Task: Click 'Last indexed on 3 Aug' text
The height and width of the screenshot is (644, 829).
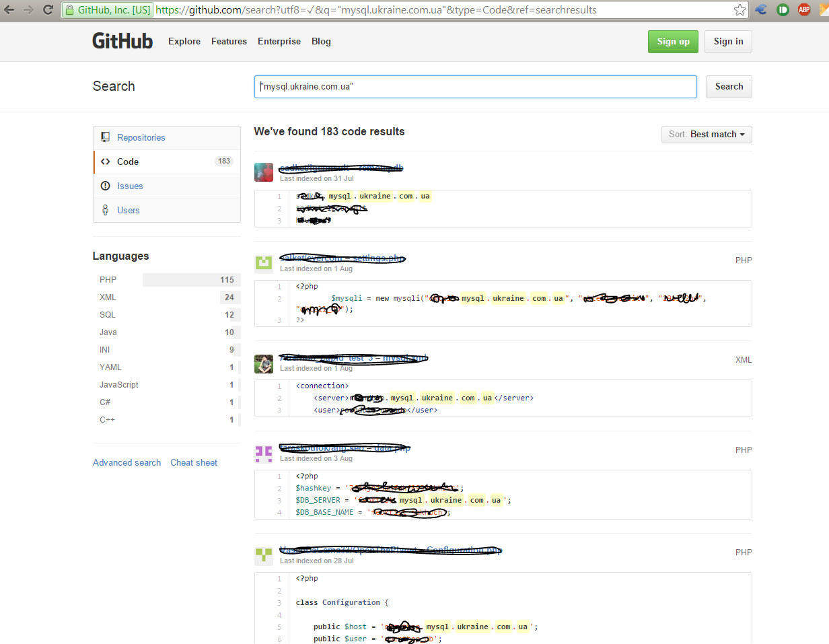Action: (316, 458)
